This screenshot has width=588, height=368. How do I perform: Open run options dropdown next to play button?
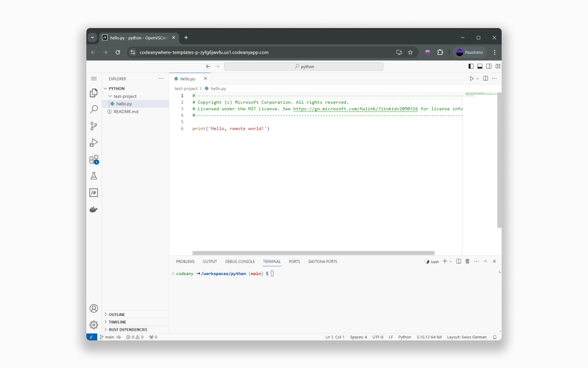click(477, 78)
